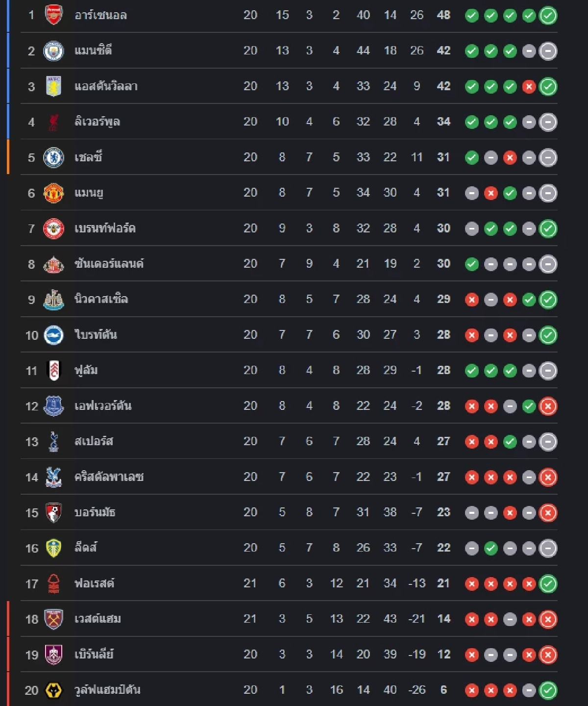Click the Leeds club crest
Viewport: 588px width, 706px height.
coord(53,548)
